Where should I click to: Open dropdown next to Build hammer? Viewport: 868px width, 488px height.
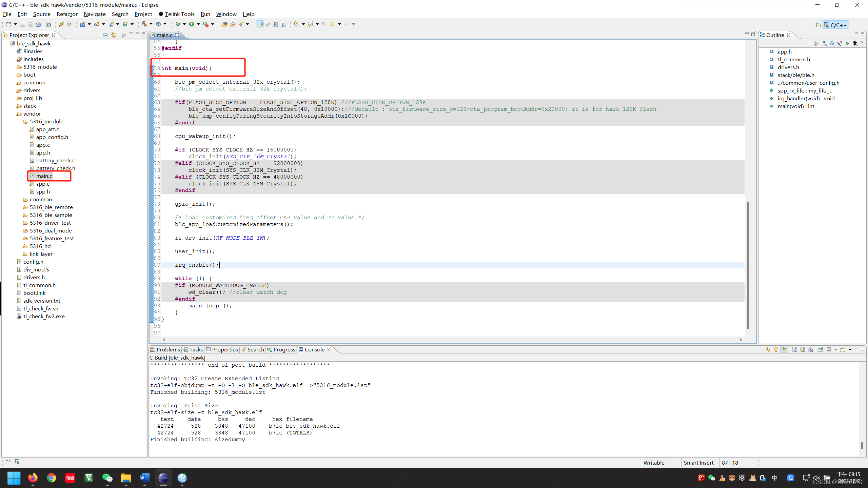pyautogui.click(x=151, y=24)
